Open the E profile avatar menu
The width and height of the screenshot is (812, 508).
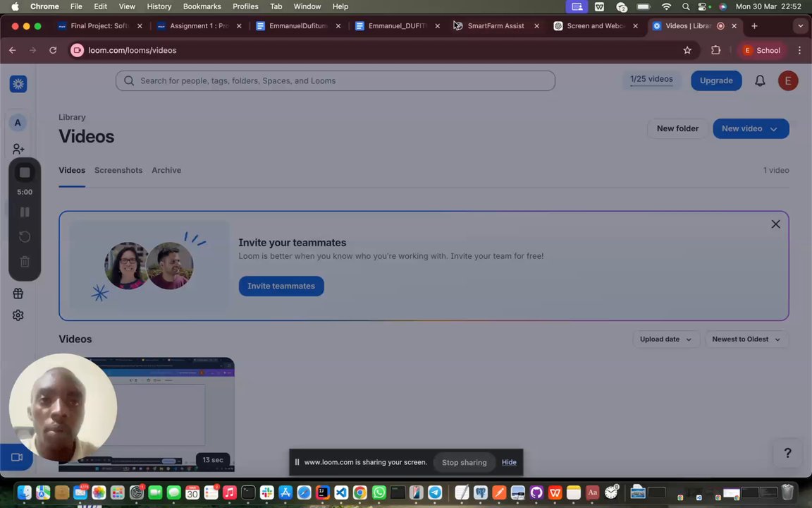tap(787, 81)
